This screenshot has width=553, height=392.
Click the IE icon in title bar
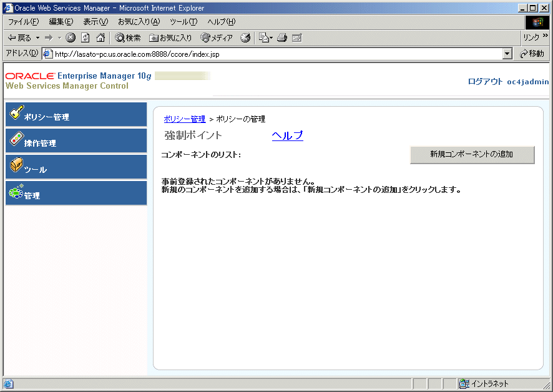point(7,7)
